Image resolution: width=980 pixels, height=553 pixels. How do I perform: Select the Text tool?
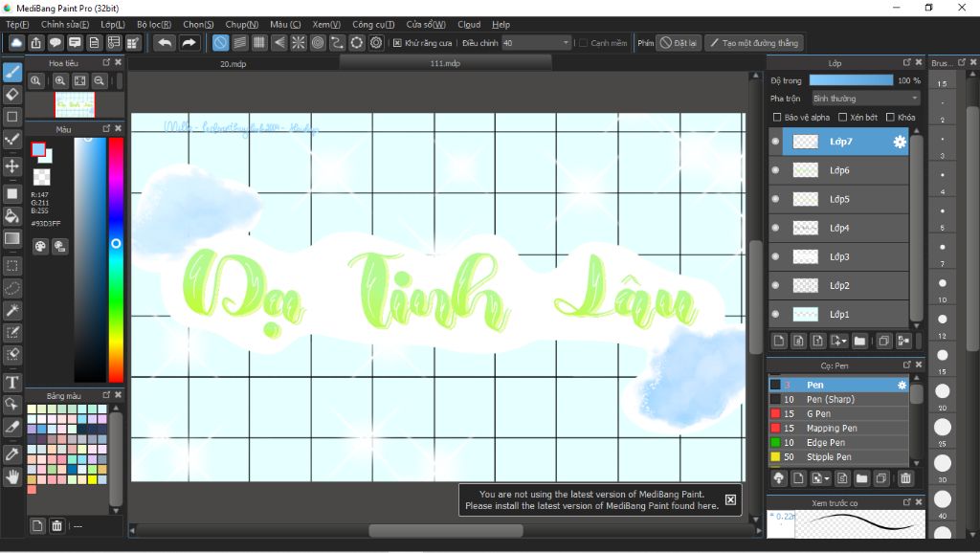[11, 382]
